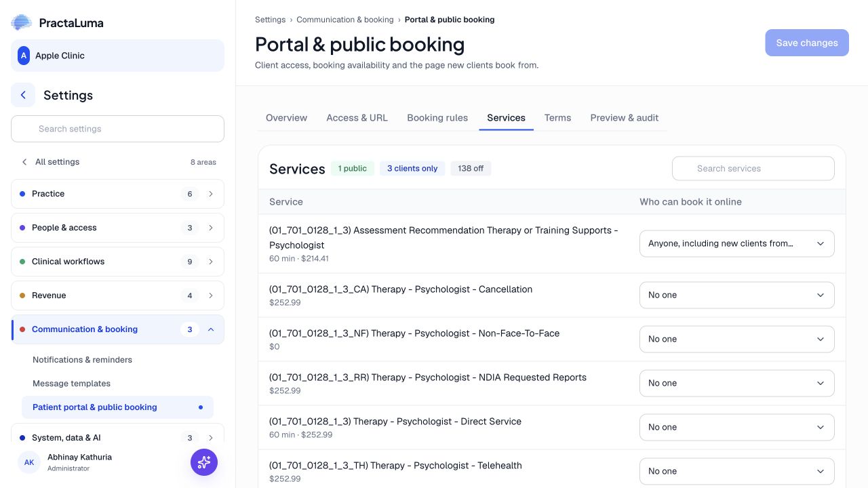Open booking dropdown for Assessment Recommendation service
This screenshot has width=868, height=488.
tap(736, 243)
